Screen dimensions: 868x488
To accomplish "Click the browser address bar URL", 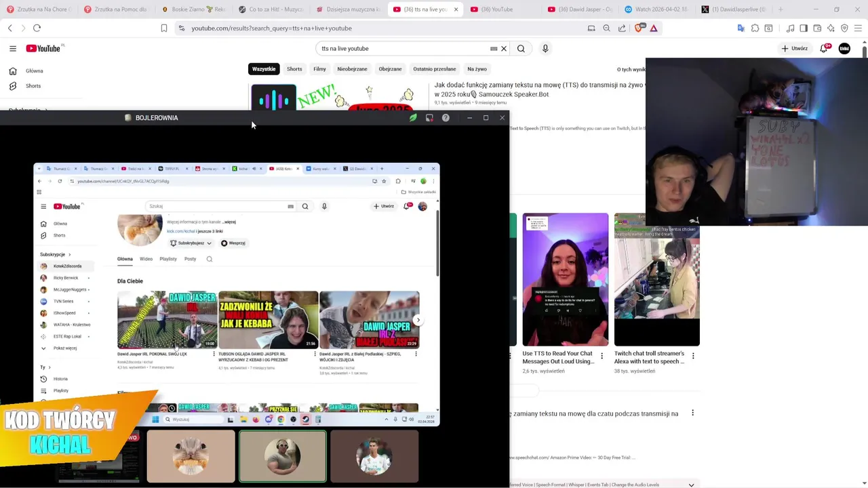I will [271, 28].
